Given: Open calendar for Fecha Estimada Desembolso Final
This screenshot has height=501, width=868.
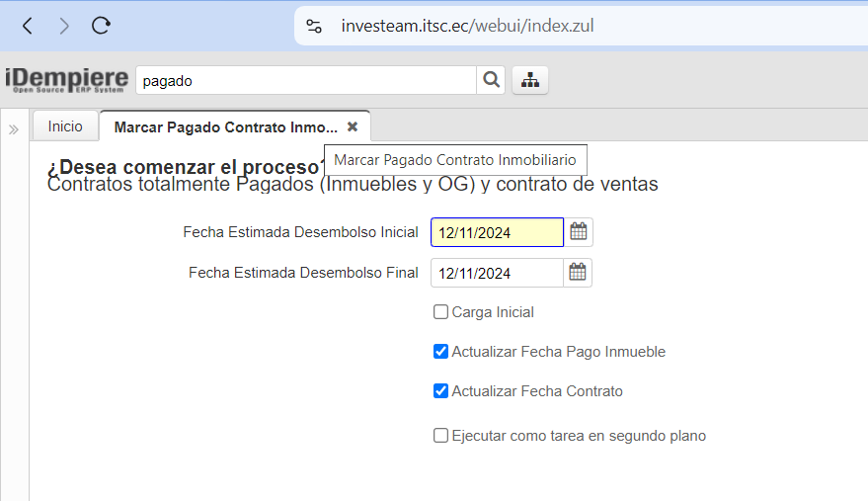Looking at the screenshot, I should pyautogui.click(x=578, y=273).
